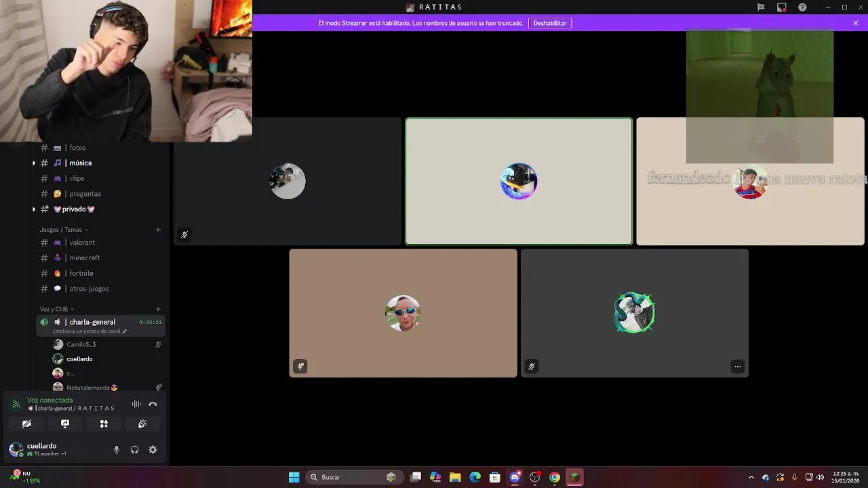Open the soundboard icon
This screenshot has width=868, height=488.
(x=142, y=424)
